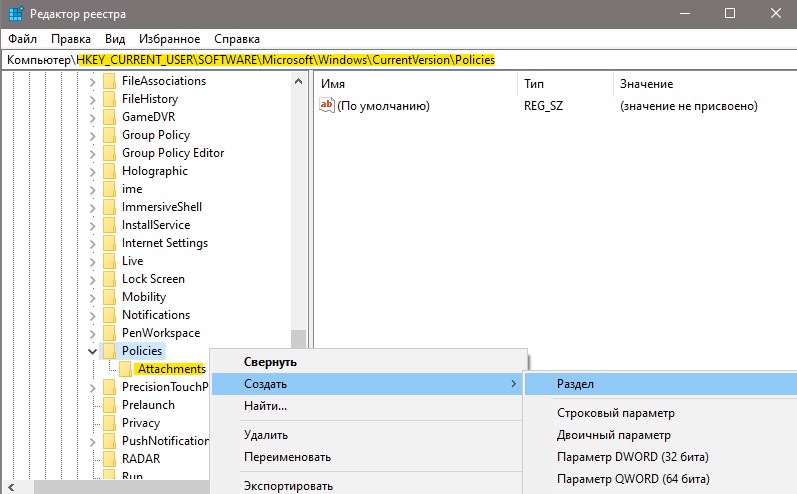Select the ImmersiveShell tree item label

point(162,207)
